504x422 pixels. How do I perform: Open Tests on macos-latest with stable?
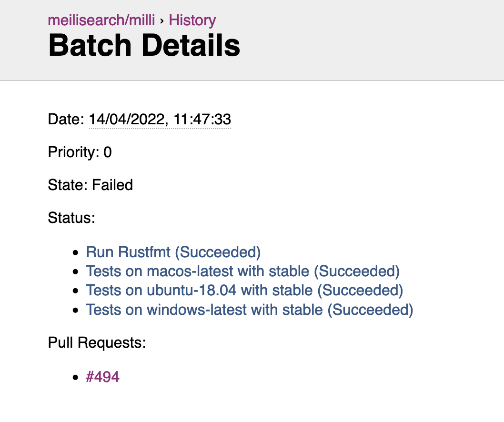pyautogui.click(x=242, y=271)
